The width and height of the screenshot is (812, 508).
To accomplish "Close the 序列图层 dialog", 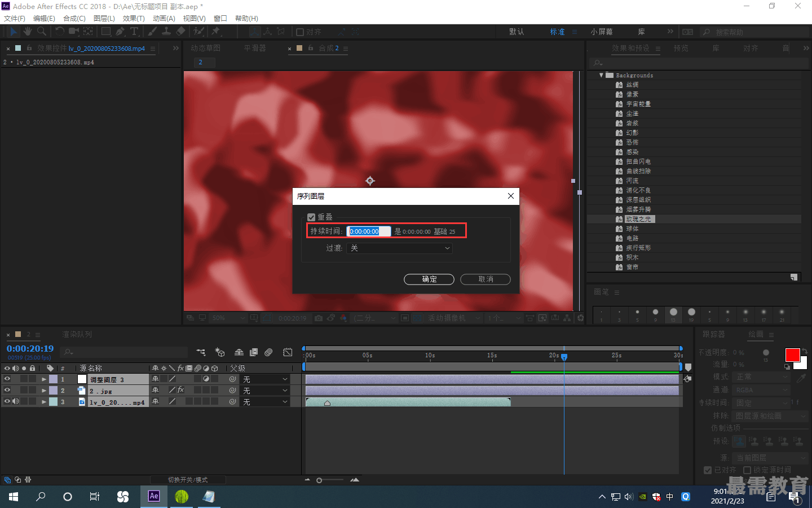I will coord(510,196).
